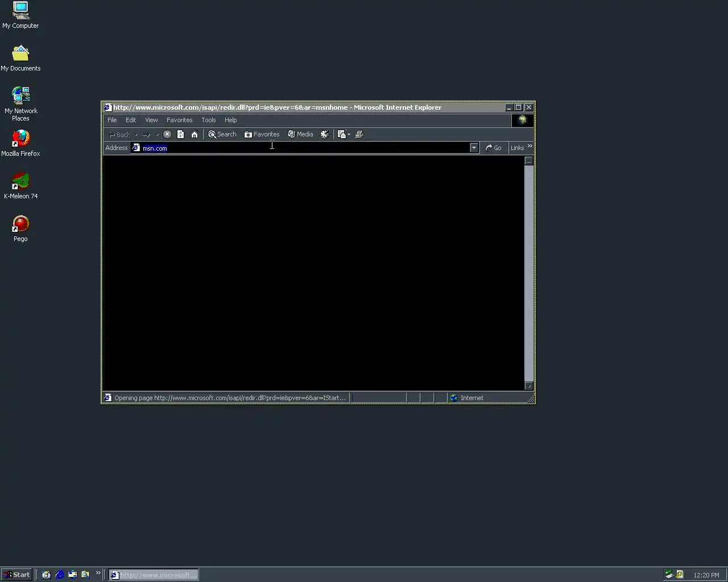Select the My Documents desktop icon
Image resolution: width=728 pixels, height=582 pixels.
coord(20,58)
